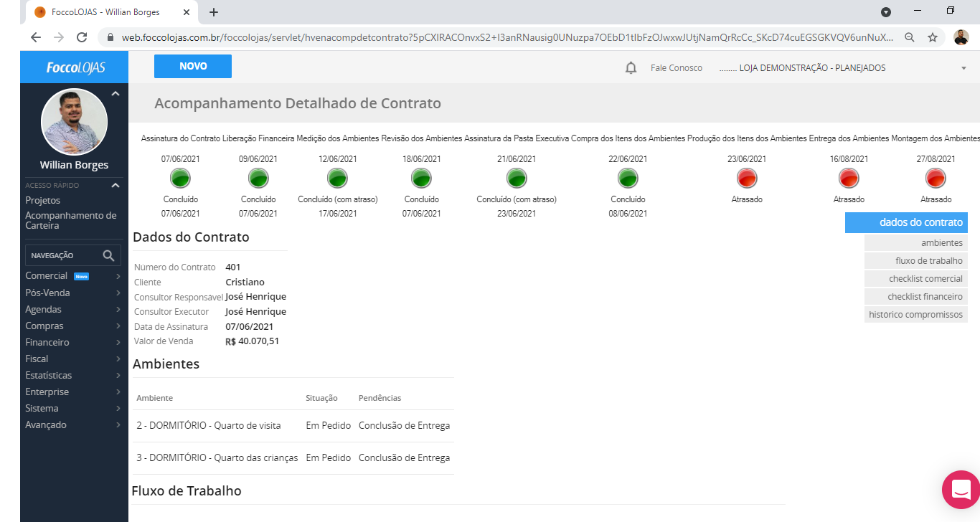Expand the Financeiro menu

pyautogui.click(x=118, y=343)
